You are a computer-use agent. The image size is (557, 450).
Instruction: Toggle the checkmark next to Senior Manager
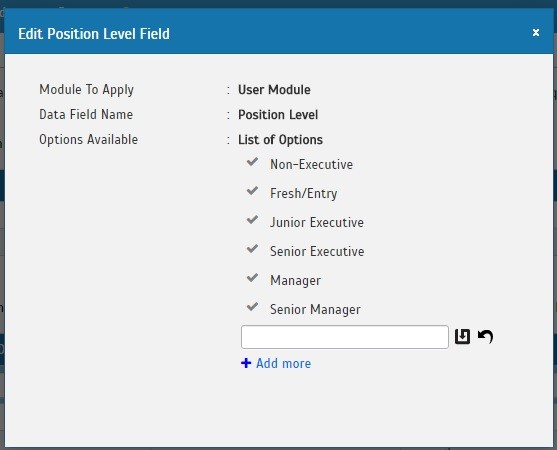coord(252,307)
